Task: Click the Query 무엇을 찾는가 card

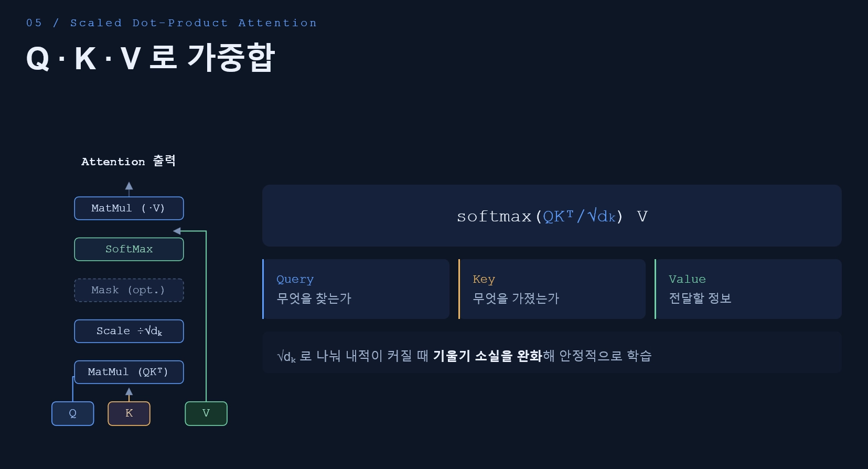Action: pyautogui.click(x=356, y=289)
